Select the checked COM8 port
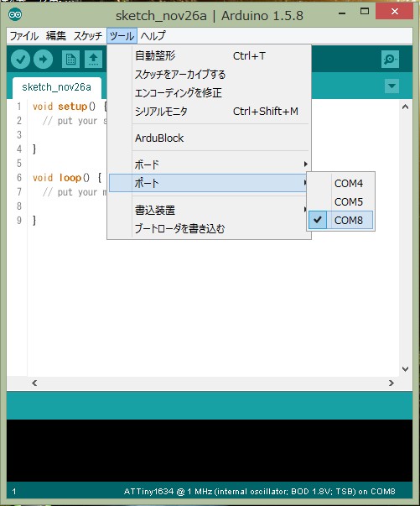The image size is (420, 506). point(340,220)
